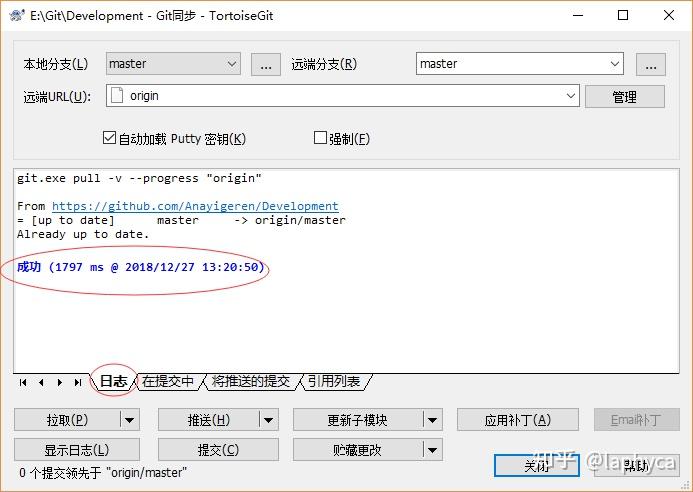This screenshot has height=492, width=693.
Task: Click the 关闭 close button
Action: pyautogui.click(x=537, y=465)
